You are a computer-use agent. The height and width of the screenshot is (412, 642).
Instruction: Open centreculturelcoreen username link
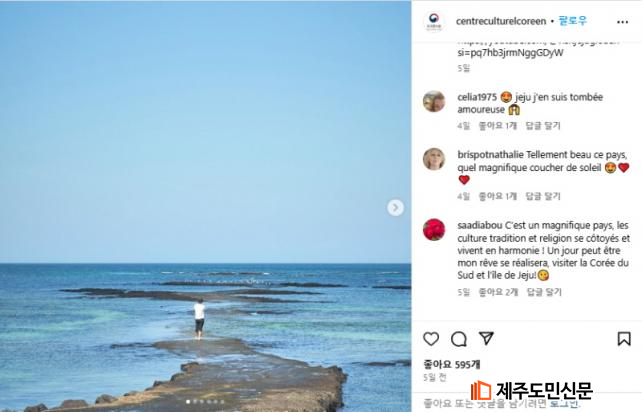point(501,21)
